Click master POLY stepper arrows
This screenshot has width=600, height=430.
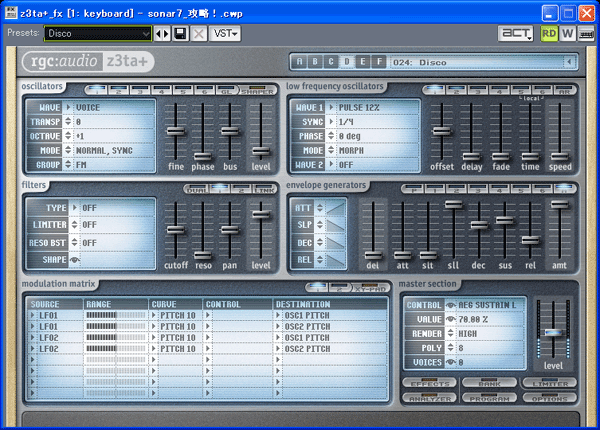451,348
